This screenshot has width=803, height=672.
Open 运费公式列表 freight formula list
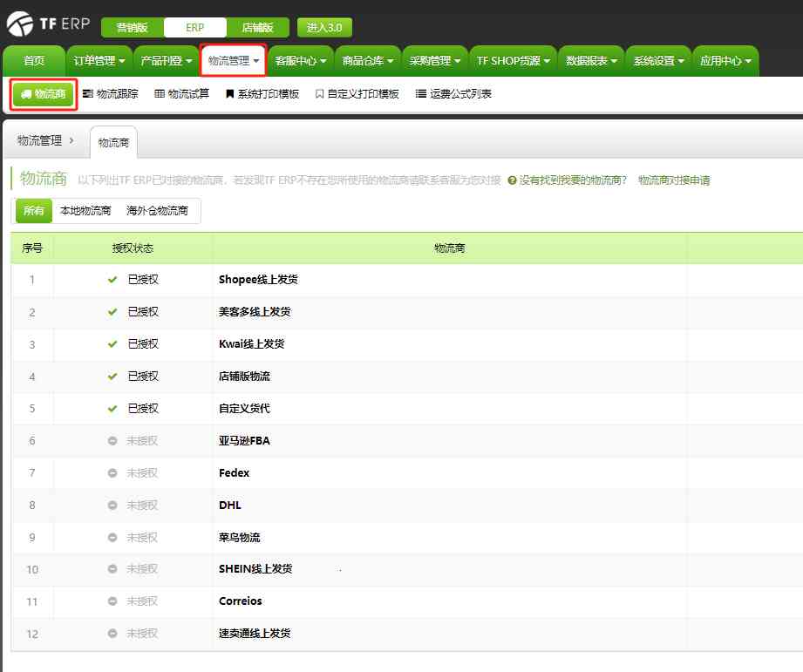pos(453,93)
